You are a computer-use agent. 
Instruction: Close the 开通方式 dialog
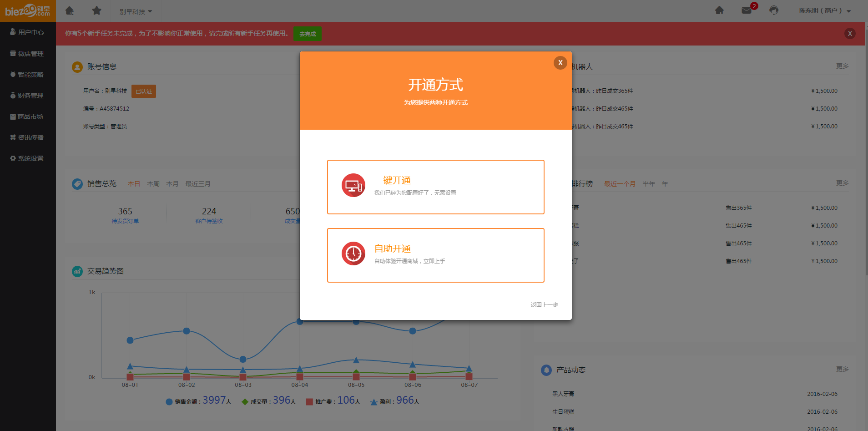(x=560, y=63)
